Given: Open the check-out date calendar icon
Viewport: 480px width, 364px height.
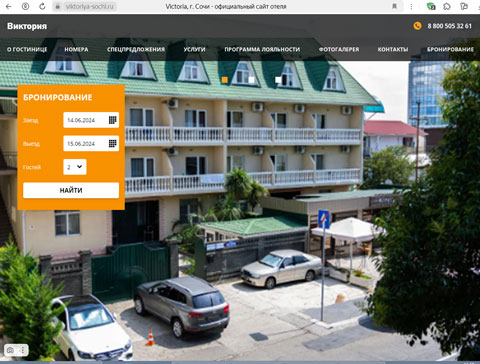Looking at the screenshot, I should pyautogui.click(x=113, y=143).
